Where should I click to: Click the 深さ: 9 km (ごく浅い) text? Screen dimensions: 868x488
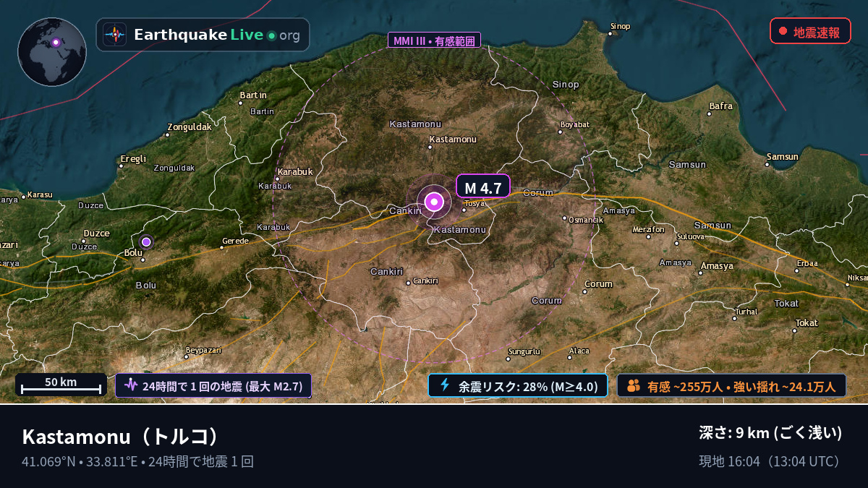pyautogui.click(x=770, y=433)
